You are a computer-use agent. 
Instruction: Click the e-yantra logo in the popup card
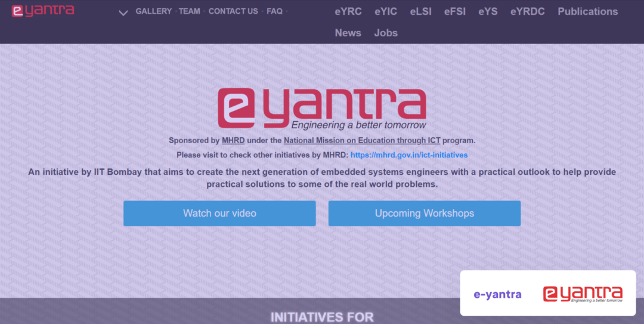coord(583,294)
